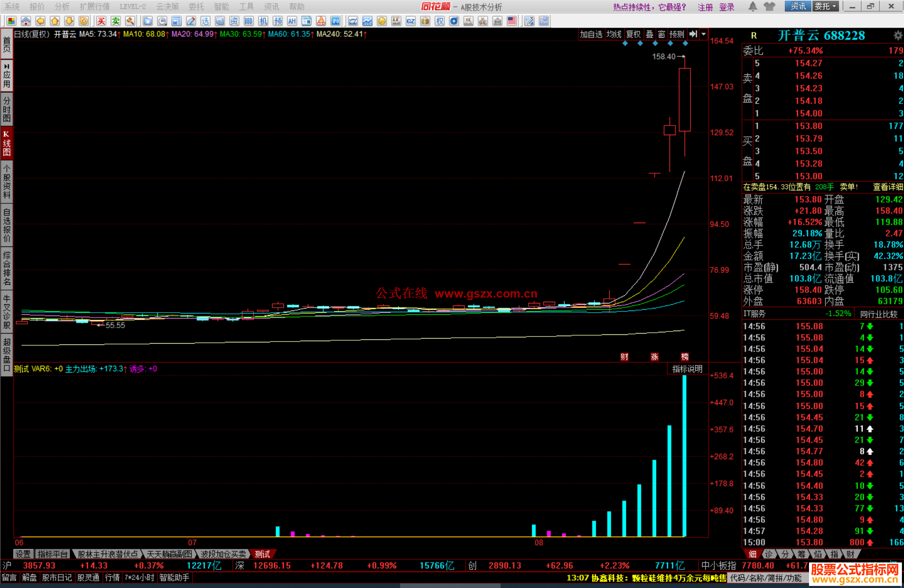Click the notification bell icon
The width and height of the screenshot is (904, 588).
coord(753,6)
